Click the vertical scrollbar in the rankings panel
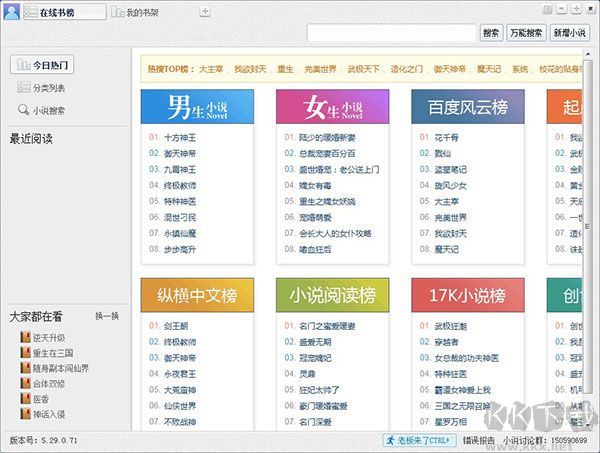This screenshot has width=600, height=453. coord(587,226)
